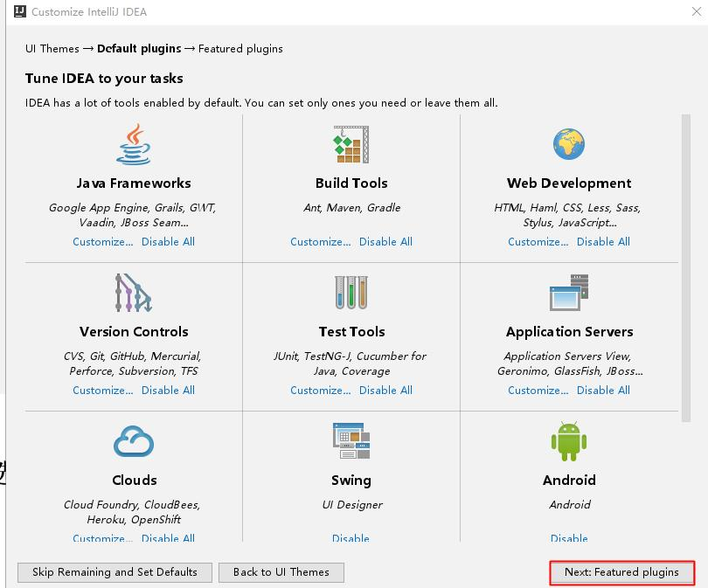The width and height of the screenshot is (708, 588).
Task: Disable All Build Tools plugins
Action: (x=385, y=242)
